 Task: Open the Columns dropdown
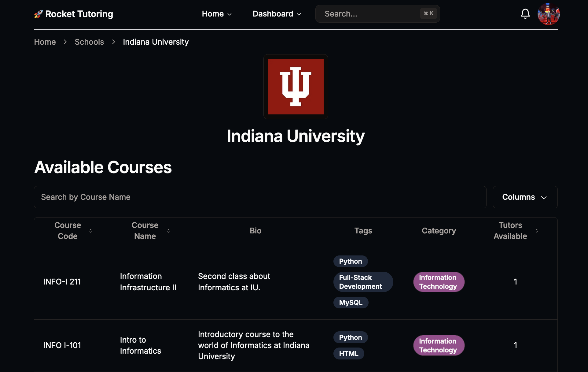(525, 197)
